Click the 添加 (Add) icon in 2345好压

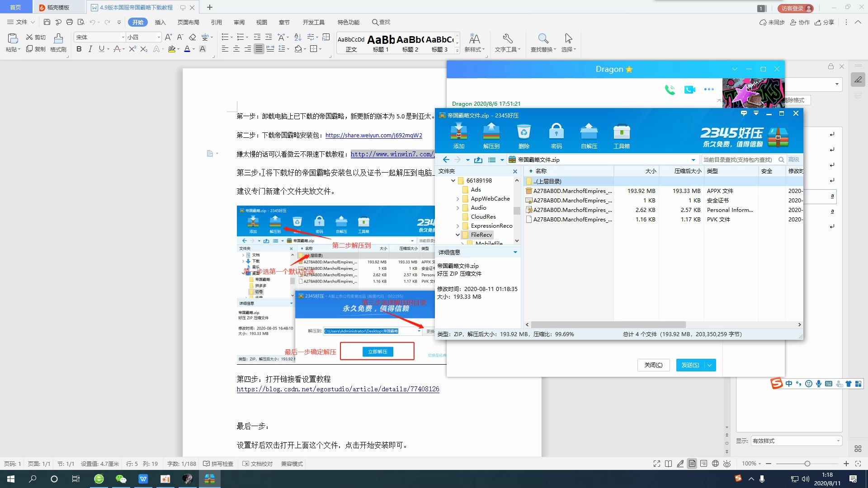459,136
